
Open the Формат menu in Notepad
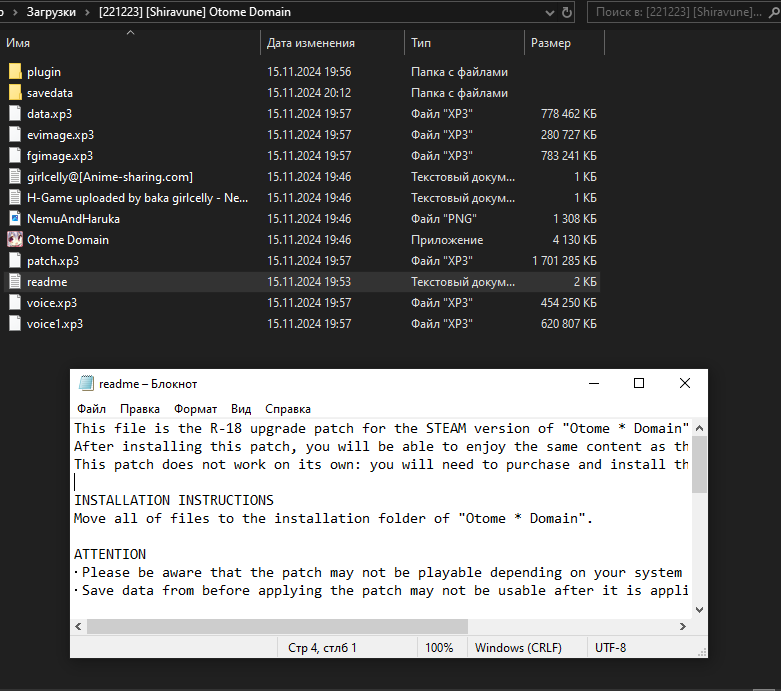(x=195, y=409)
